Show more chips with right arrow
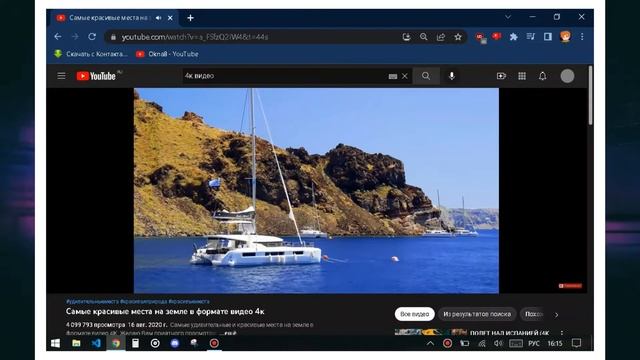Image resolution: width=640 pixels, height=360 pixels. (556, 315)
